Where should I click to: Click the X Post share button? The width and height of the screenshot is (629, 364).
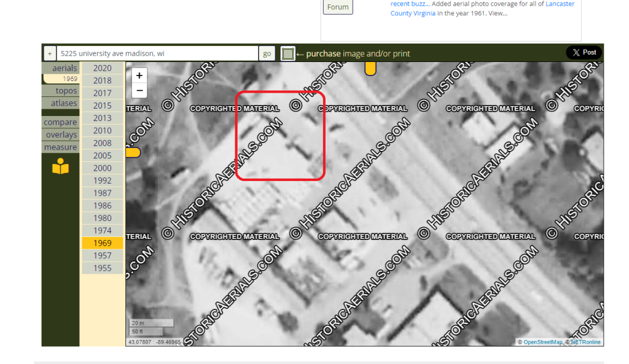pos(584,53)
